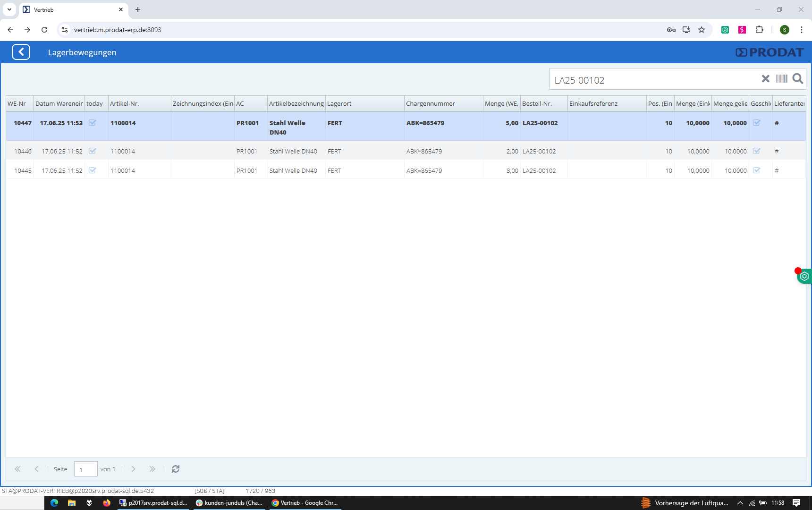Toggle closed checkbox in row 10445

(757, 170)
